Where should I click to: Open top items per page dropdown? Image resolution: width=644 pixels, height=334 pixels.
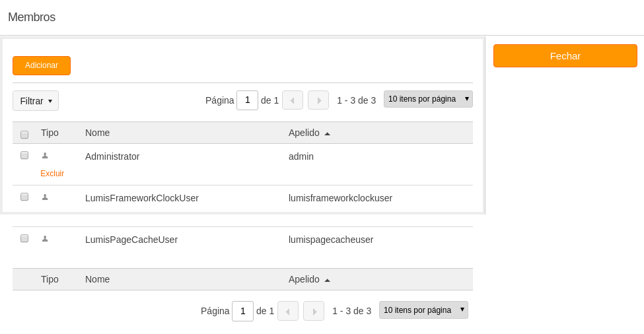coord(428,99)
